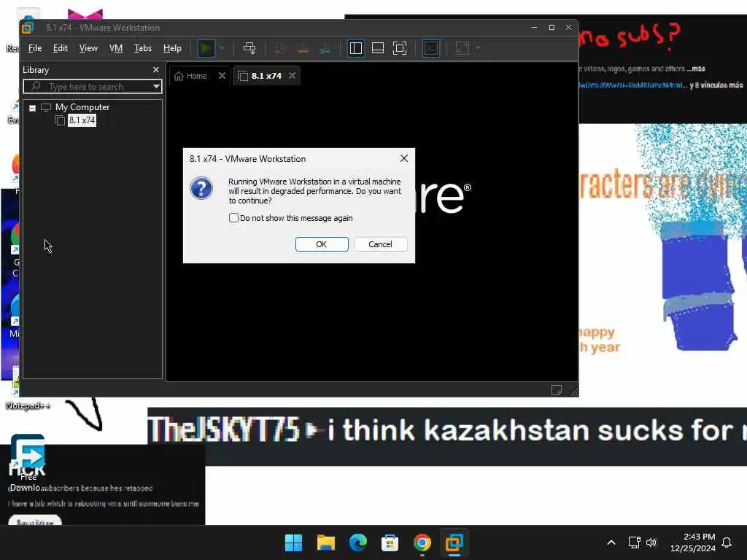Open the library search dropdown arrow
Screen dimensions: 747x560
(156, 87)
